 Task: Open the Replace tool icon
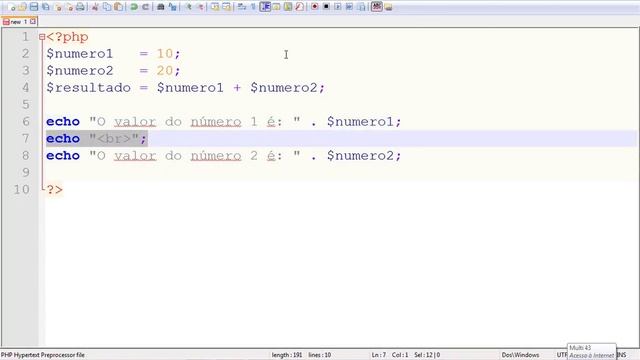pos(173,7)
